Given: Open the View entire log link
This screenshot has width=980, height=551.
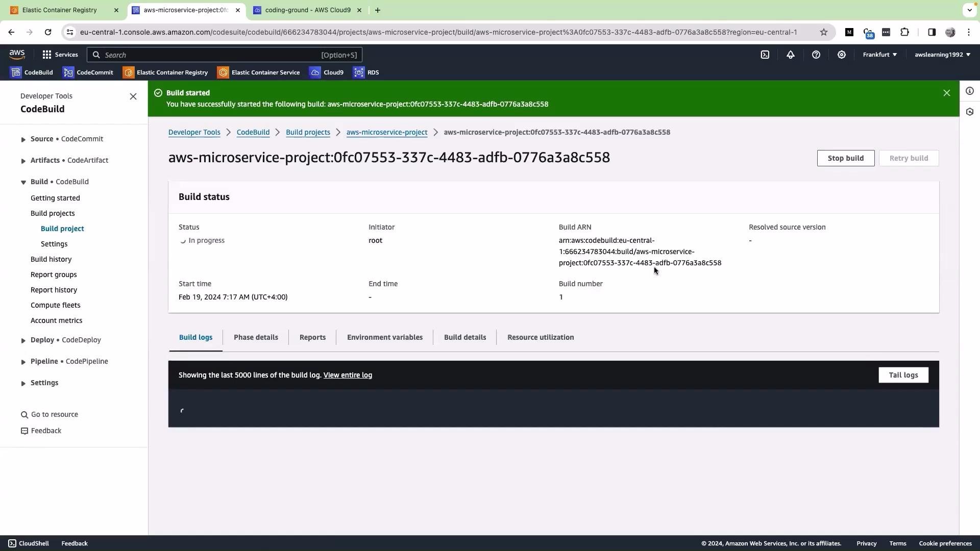Looking at the screenshot, I should pyautogui.click(x=348, y=375).
